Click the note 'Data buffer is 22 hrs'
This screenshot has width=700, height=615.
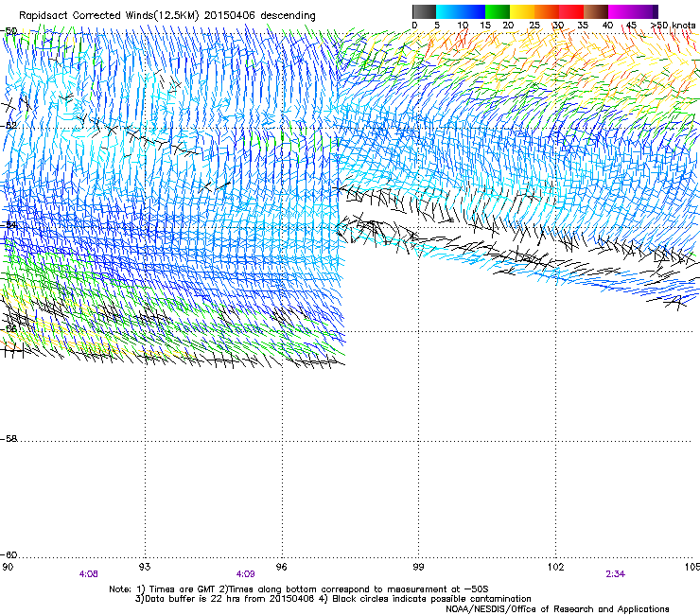[x=190, y=599]
